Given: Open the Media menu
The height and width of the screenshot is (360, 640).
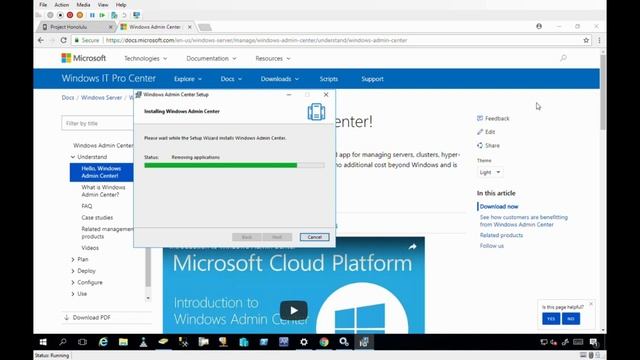Looking at the screenshot, I should coord(83,5).
